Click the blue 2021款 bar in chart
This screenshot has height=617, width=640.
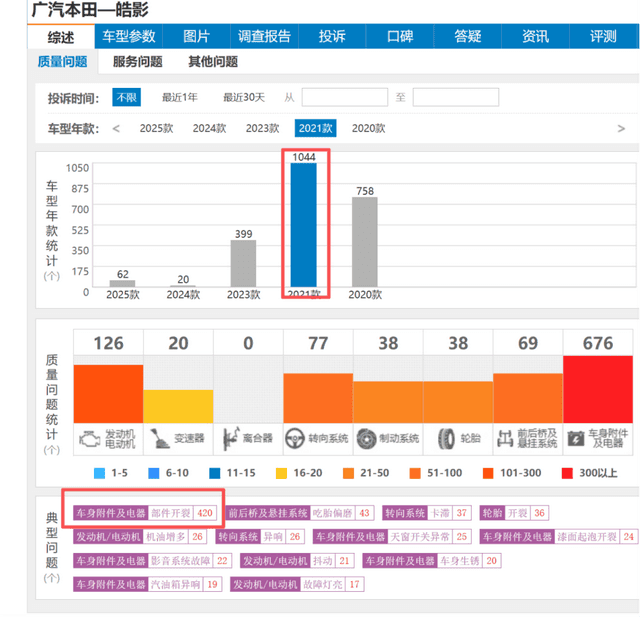point(303,225)
